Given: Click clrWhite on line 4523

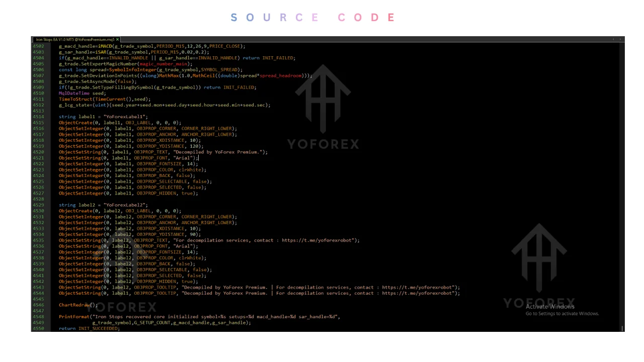Looking at the screenshot, I should point(190,170).
